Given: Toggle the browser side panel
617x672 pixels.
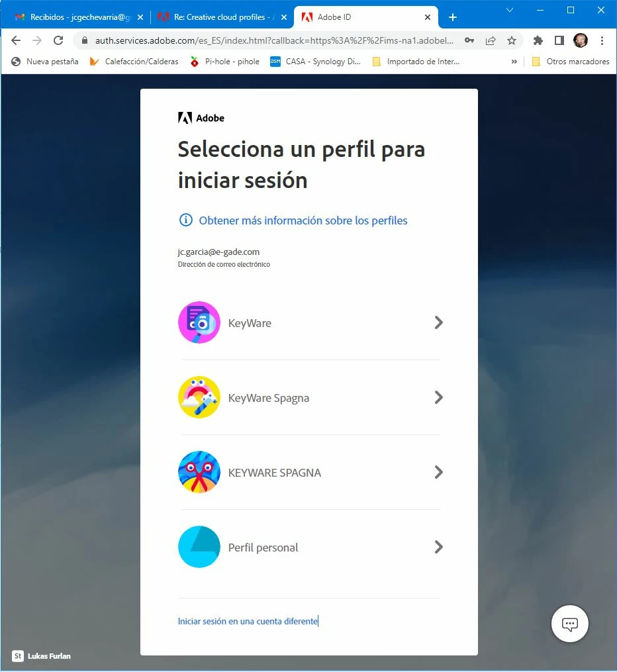Looking at the screenshot, I should click(x=559, y=40).
